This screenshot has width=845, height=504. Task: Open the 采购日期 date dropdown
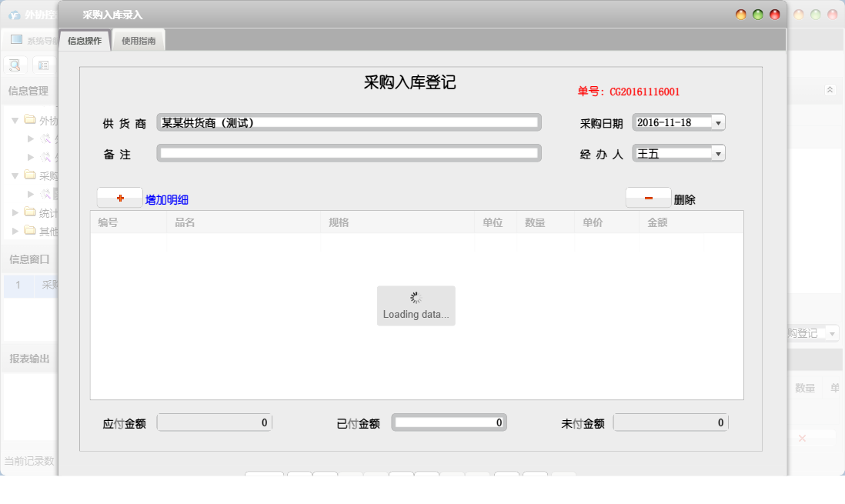(718, 122)
